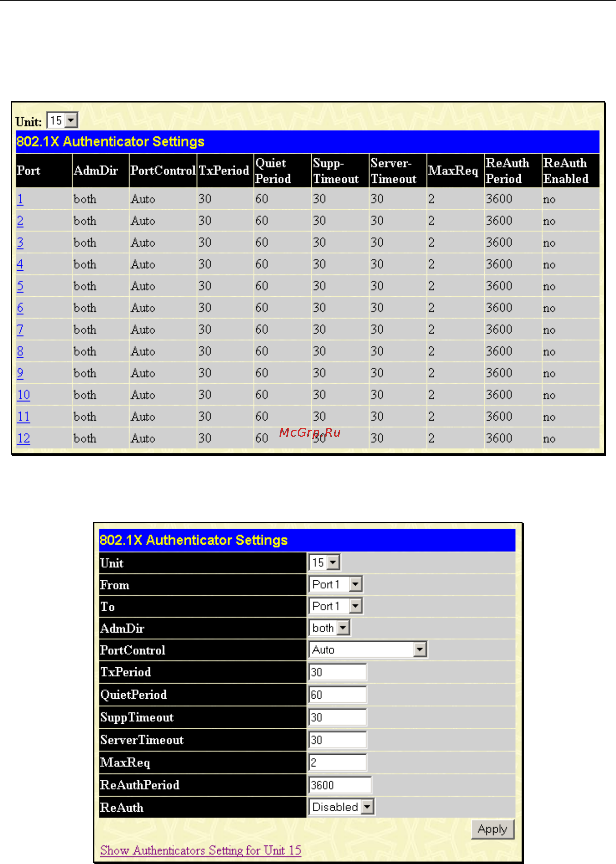This screenshot has height=864, width=616.
Task: Open Show Authenticators Setting for Unit 15 link
Action: coord(201,850)
